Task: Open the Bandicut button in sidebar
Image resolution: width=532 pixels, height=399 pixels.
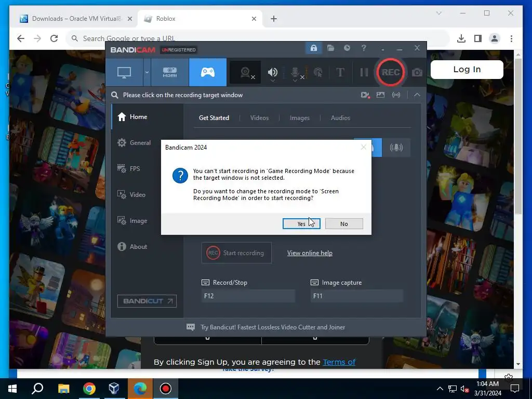Action: (x=147, y=301)
